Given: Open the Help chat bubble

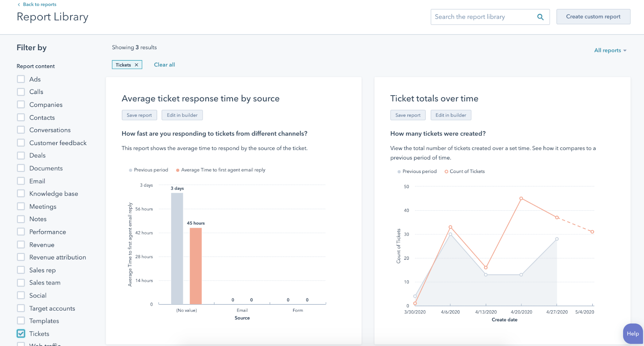Looking at the screenshot, I should pos(632,334).
